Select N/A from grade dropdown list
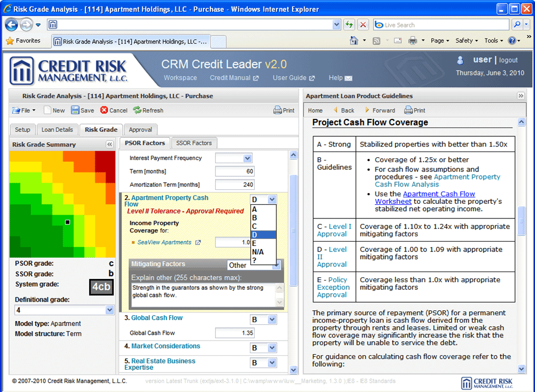 coord(263,252)
